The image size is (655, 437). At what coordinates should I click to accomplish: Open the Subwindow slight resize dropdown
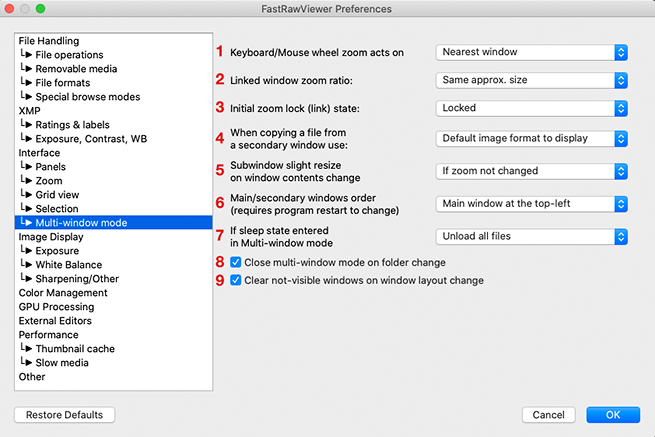pos(532,171)
